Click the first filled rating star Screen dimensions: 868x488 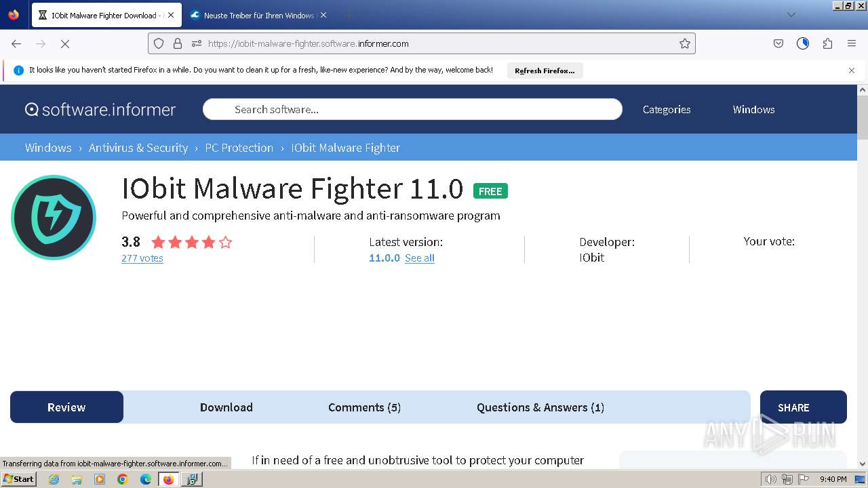click(x=158, y=242)
